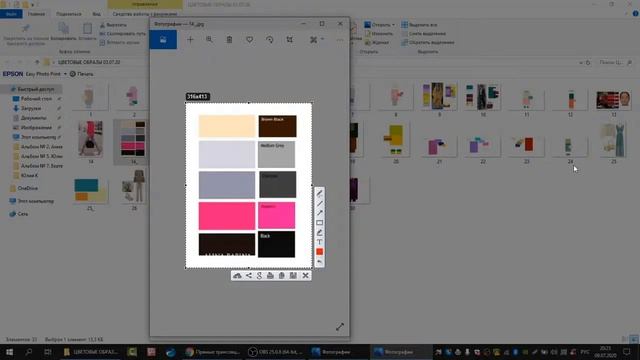Viewport: 640px width, 360px height.
Task: Select the Lightshot line tool
Action: 320,203
